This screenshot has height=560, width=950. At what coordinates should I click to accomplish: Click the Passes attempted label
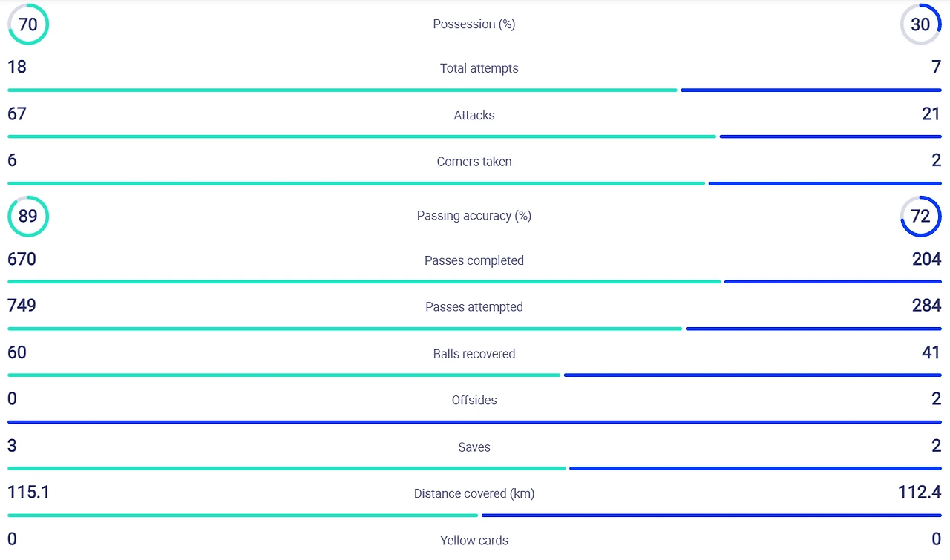coord(474,307)
